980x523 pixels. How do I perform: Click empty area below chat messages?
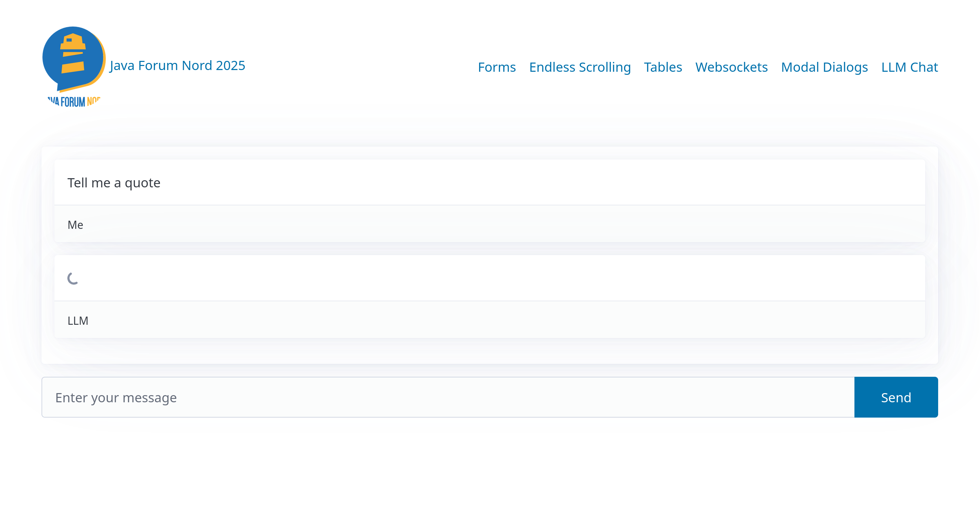point(489,351)
